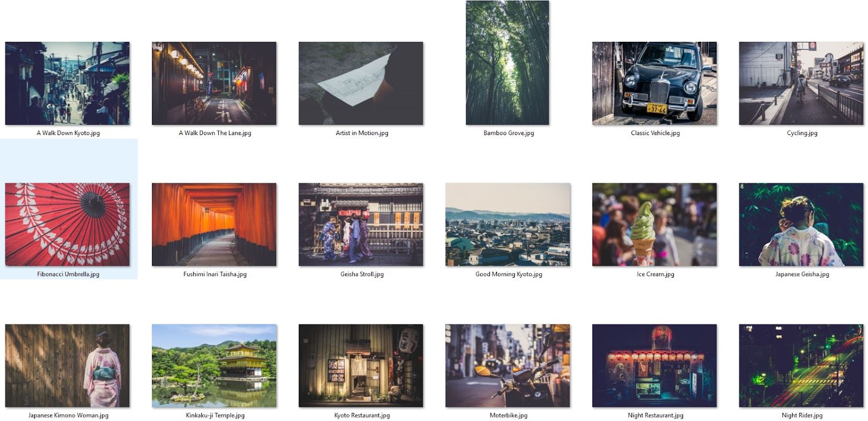This screenshot has height=421, width=868.
Task: Select the Fushimi Inari Taisha thumbnail
Action: tap(214, 225)
